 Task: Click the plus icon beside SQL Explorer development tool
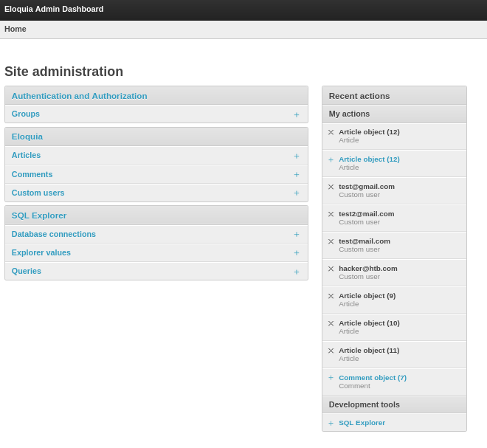click(x=331, y=423)
